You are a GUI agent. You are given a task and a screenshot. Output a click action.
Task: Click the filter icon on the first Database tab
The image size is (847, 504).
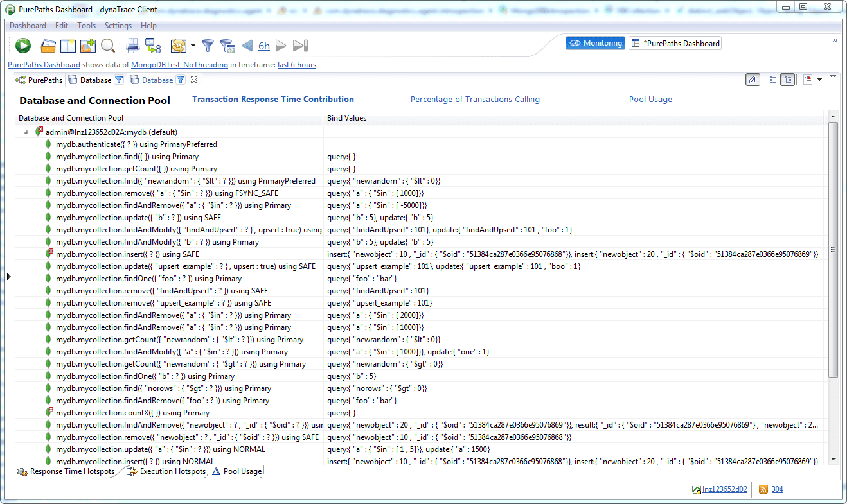click(119, 80)
